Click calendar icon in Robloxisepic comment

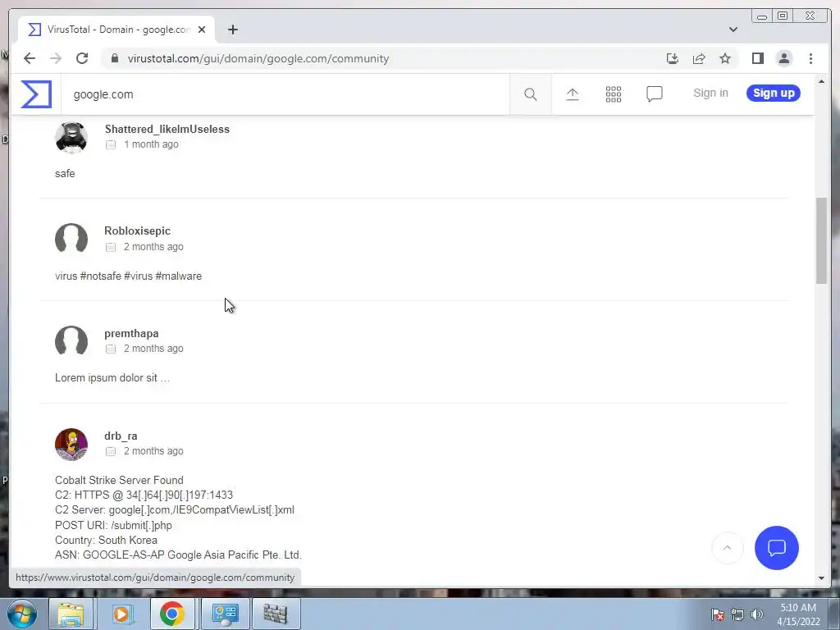tap(111, 247)
